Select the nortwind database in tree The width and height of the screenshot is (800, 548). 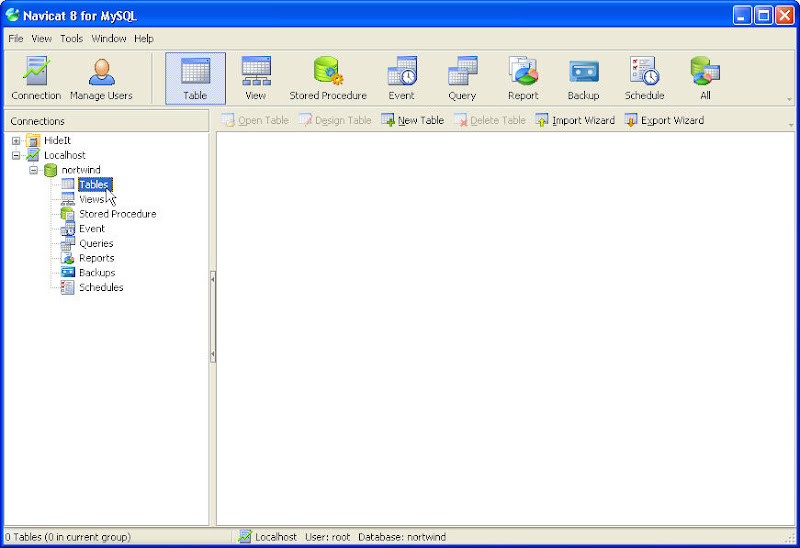pos(81,170)
